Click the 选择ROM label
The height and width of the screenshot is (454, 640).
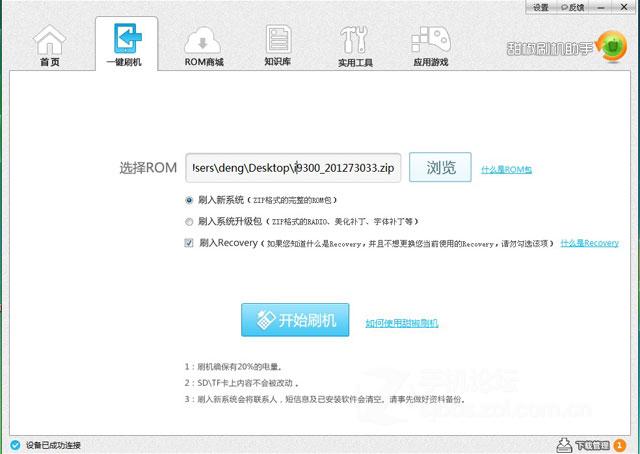(x=148, y=168)
